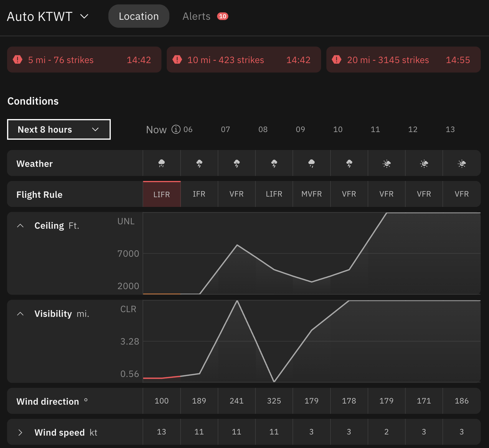Viewport: 489px width, 448px height.
Task: Click the info icon next to Now
Action: pyautogui.click(x=176, y=129)
